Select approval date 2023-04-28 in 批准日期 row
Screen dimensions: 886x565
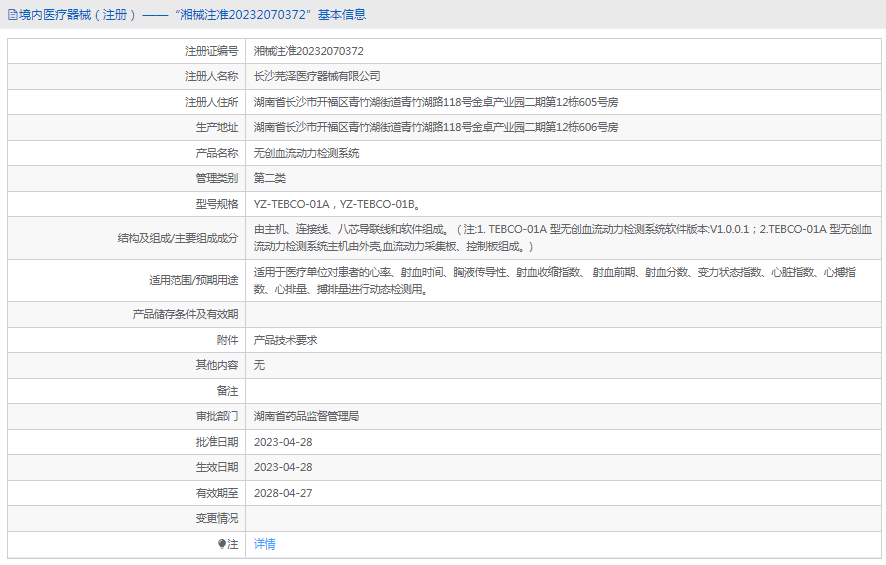(x=283, y=442)
